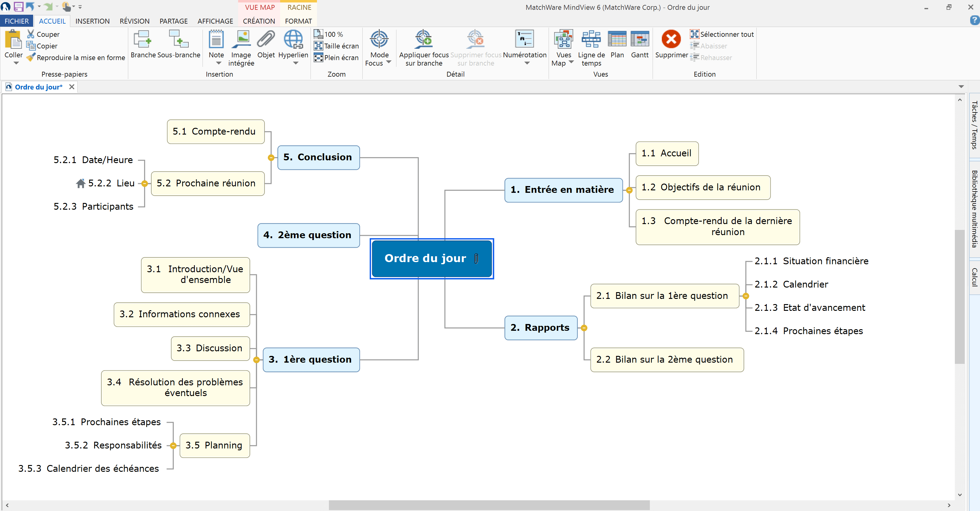Open the Bibliothèque multimédia side panel
This screenshot has width=980, height=511.
coord(975,209)
